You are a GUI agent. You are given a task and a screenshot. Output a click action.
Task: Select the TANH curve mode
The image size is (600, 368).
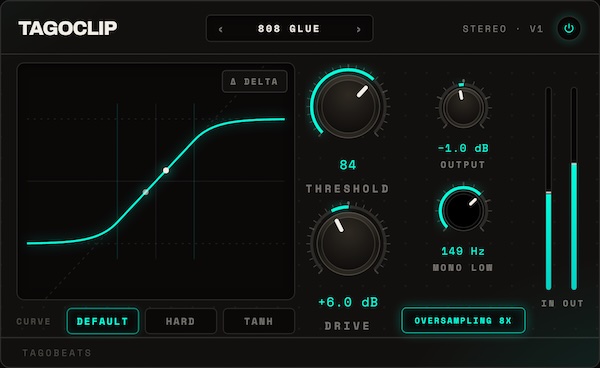[x=259, y=321]
